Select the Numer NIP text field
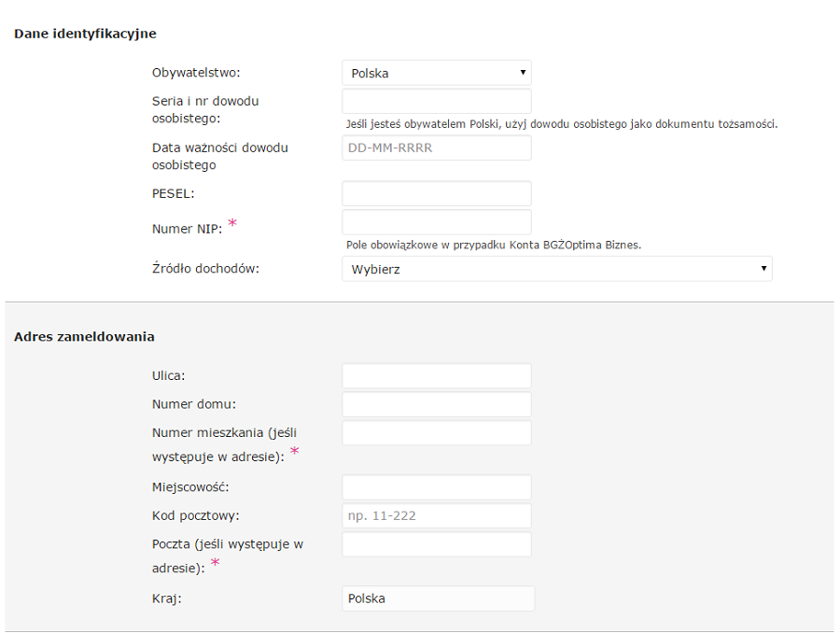The image size is (840, 633). point(437,222)
